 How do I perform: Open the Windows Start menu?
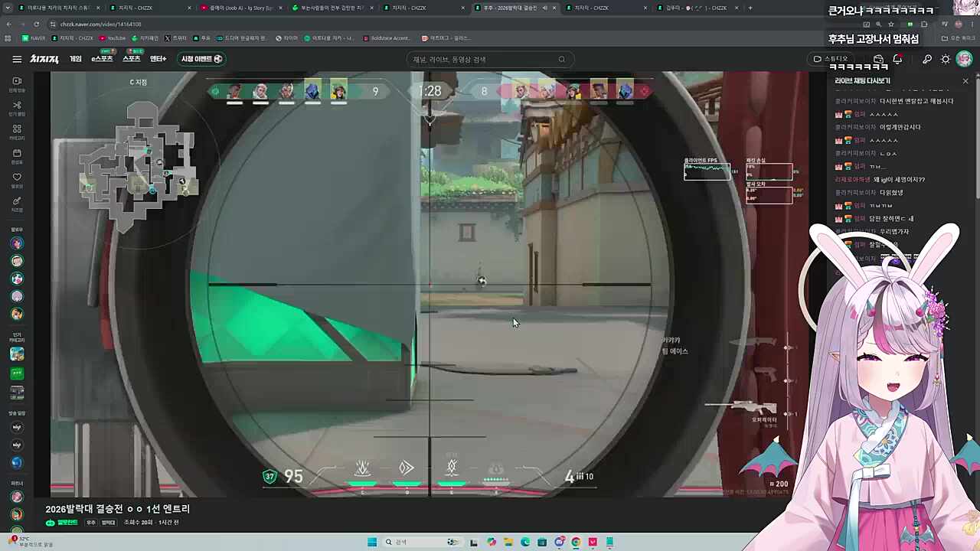click(x=372, y=542)
